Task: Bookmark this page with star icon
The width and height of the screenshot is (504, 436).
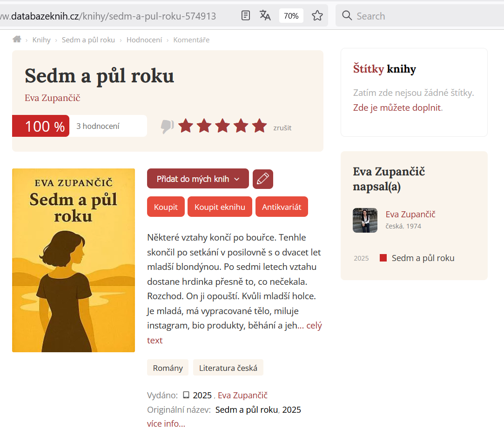Action: (317, 15)
